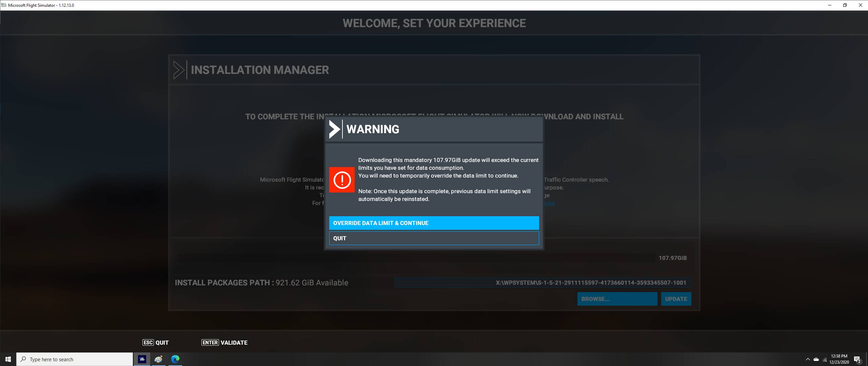The height and width of the screenshot is (366, 868).
Task: Click the OneDrive cloud tray icon
Action: point(816,359)
